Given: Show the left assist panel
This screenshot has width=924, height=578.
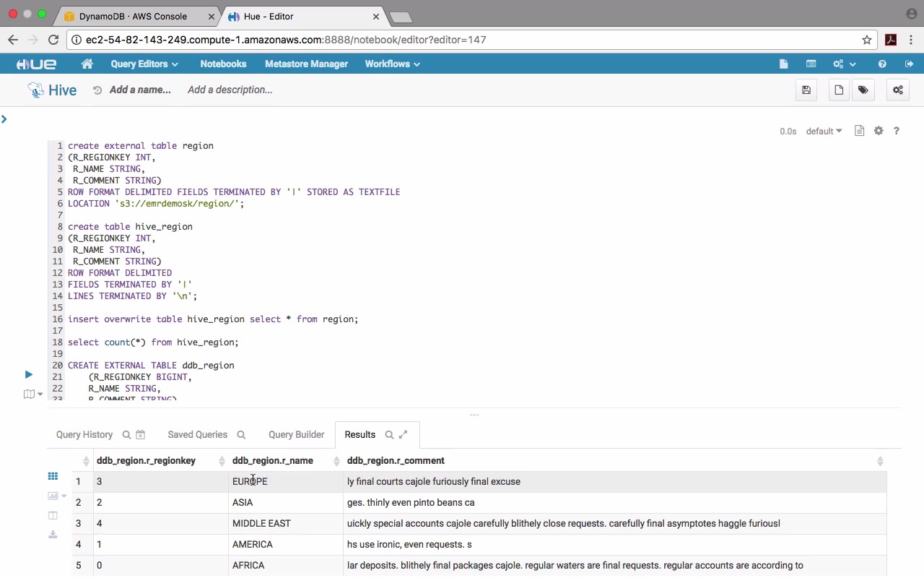Looking at the screenshot, I should click(4, 119).
